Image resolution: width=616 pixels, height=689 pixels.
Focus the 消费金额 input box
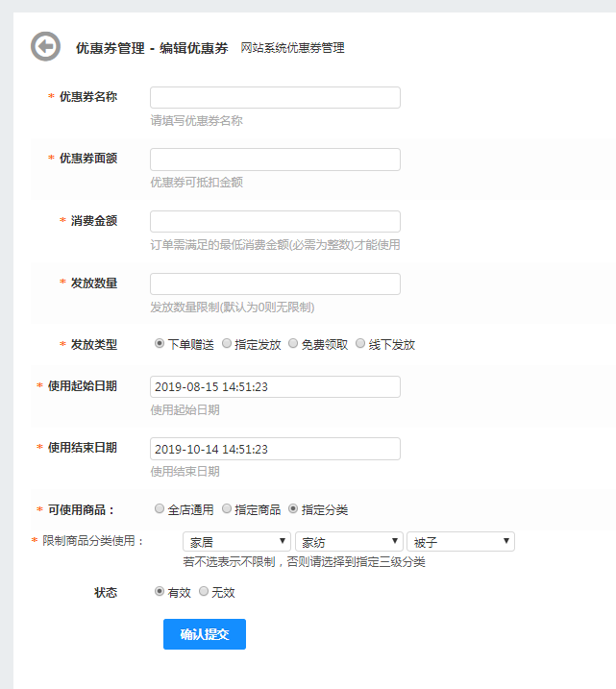coord(275,222)
